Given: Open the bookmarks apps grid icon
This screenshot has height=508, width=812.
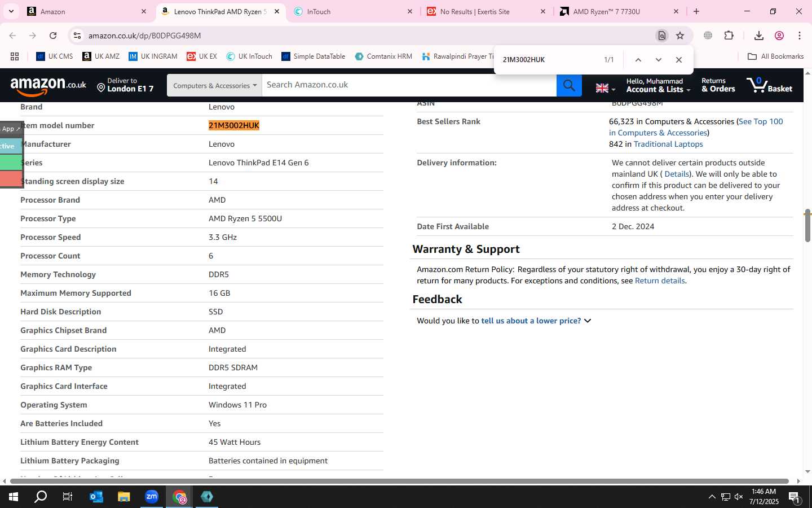Looking at the screenshot, I should [x=15, y=56].
